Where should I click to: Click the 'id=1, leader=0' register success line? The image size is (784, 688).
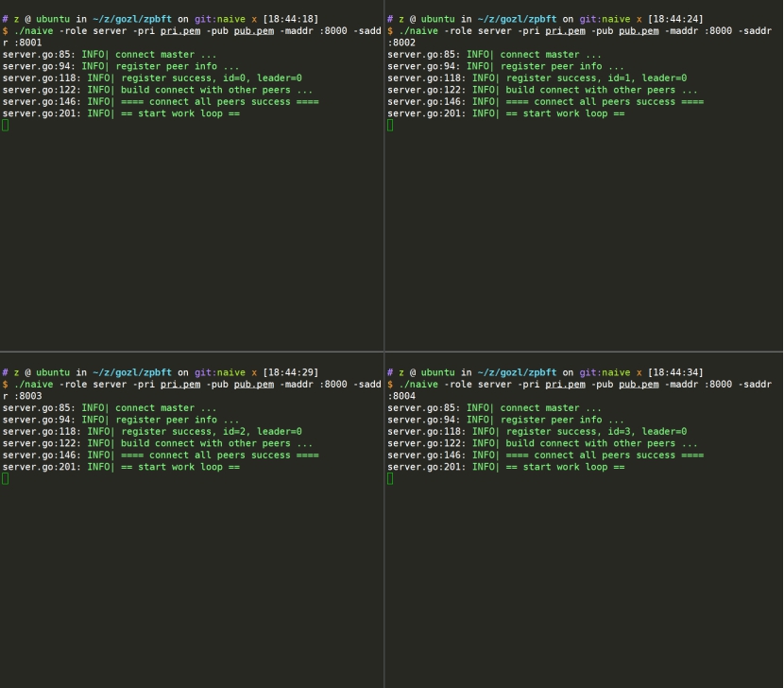(x=537, y=78)
